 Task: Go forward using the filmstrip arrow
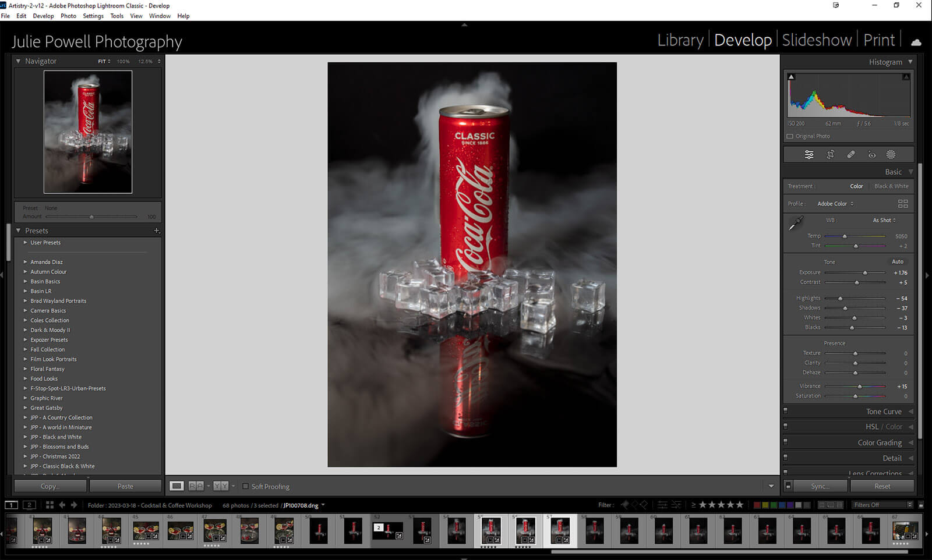tap(73, 505)
